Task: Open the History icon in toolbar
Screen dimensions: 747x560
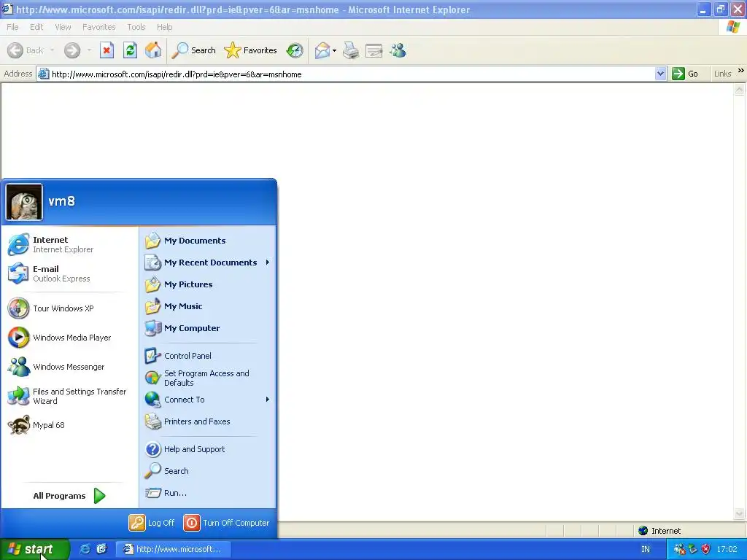Action: coord(295,50)
